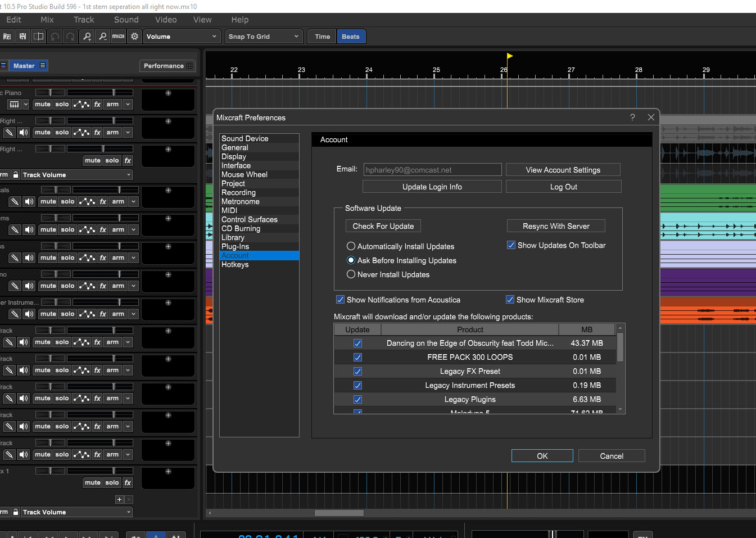Viewport: 756px width, 538px height.
Task: Open the Sound menu
Action: [x=126, y=20]
